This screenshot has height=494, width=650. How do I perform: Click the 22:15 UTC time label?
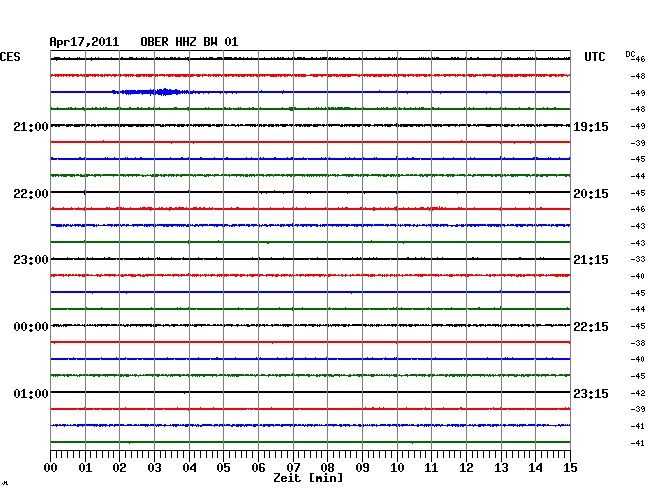pos(591,327)
